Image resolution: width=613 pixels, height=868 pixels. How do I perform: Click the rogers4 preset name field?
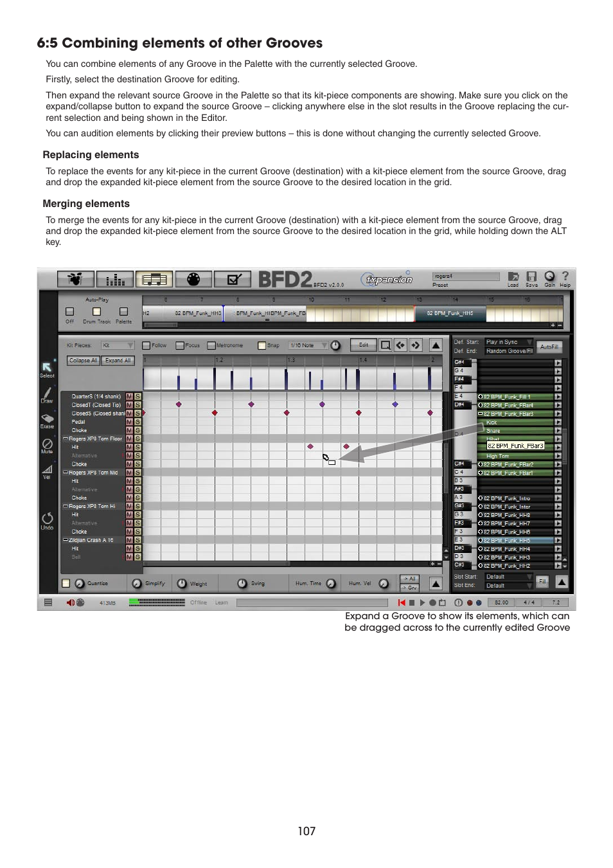[466, 276]
